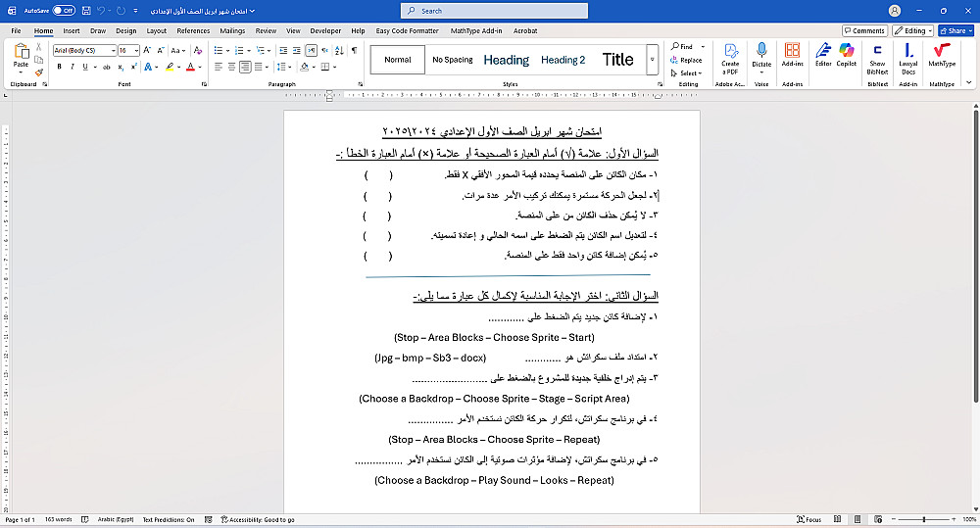Open the Editing mode dropdown
This screenshot has height=528, width=980.
coord(913,30)
